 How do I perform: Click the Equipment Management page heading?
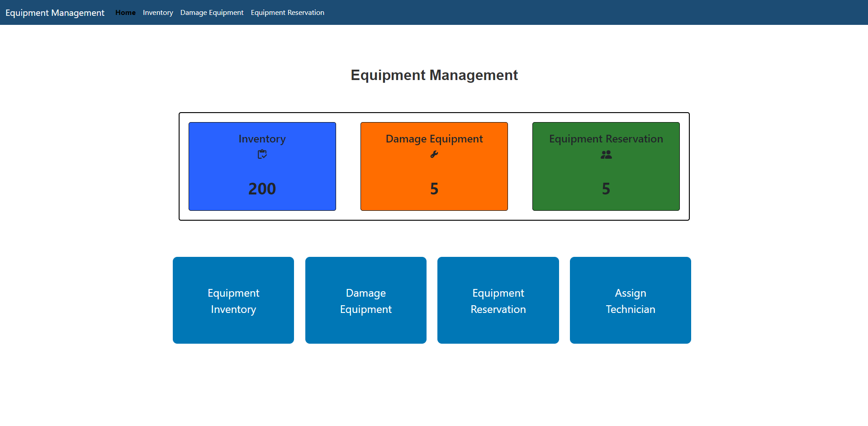tap(434, 75)
